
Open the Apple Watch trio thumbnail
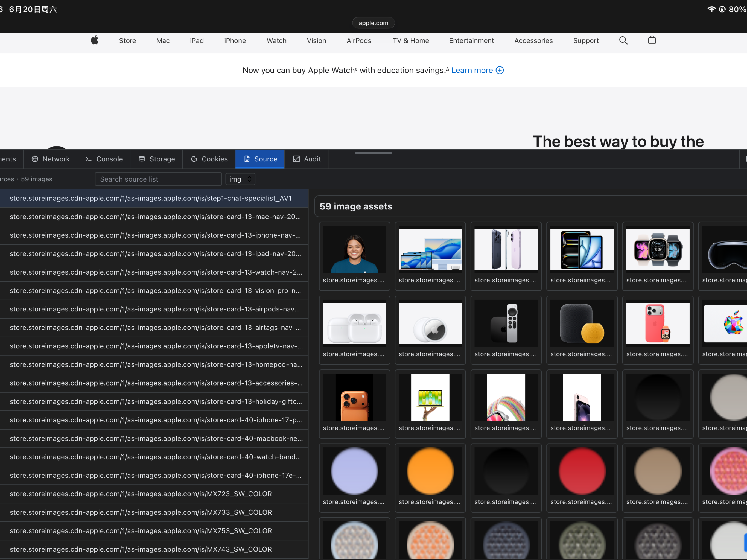(x=658, y=256)
